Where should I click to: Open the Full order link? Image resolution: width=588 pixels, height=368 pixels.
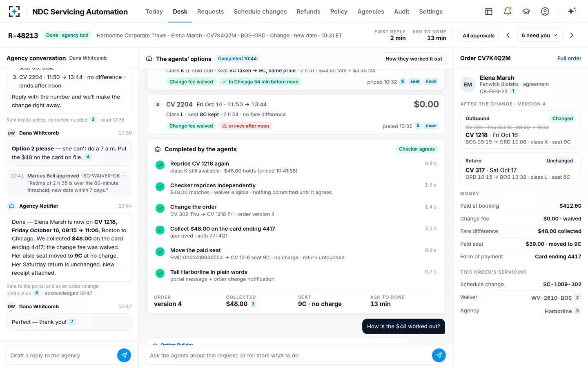[569, 58]
